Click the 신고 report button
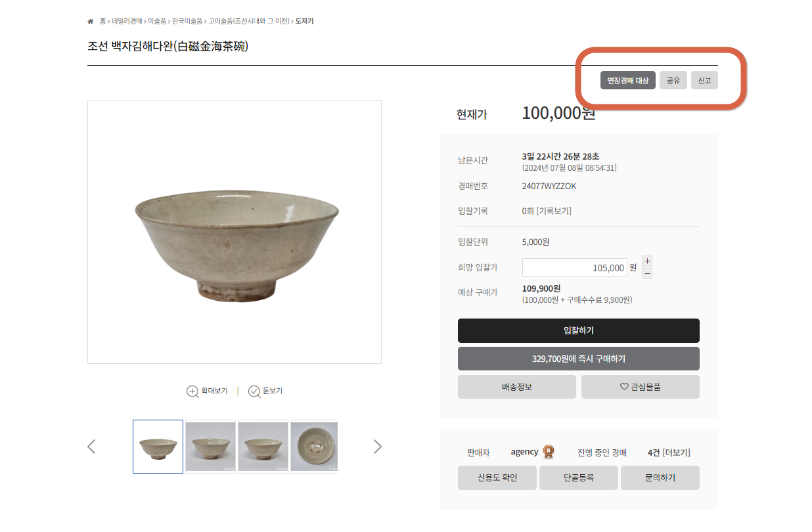The image size is (812, 532). pos(705,80)
